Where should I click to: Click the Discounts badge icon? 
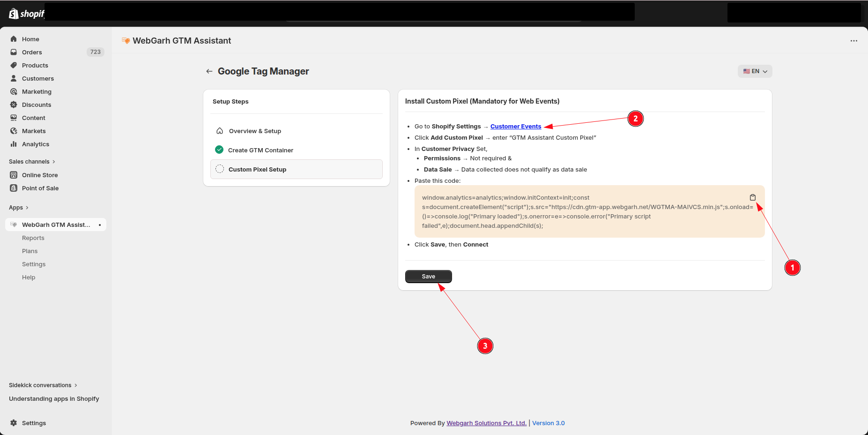click(14, 105)
